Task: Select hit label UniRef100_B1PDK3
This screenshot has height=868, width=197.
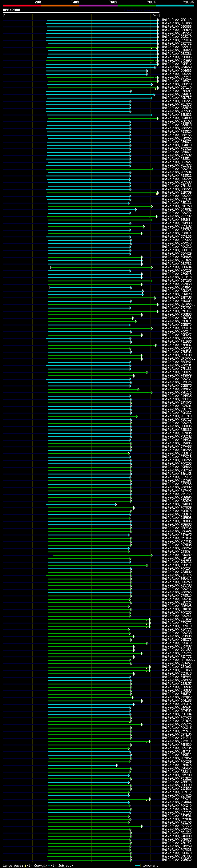Action: pyautogui.click(x=177, y=50)
